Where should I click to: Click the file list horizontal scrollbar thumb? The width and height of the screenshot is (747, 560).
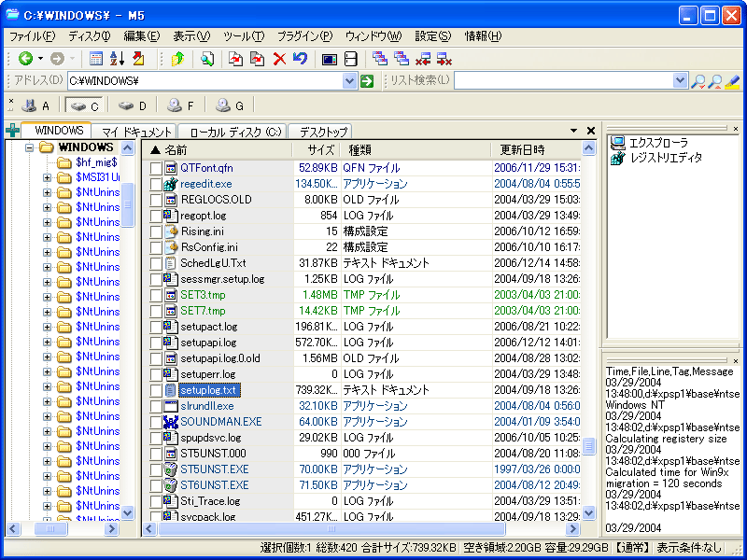[x=331, y=528]
